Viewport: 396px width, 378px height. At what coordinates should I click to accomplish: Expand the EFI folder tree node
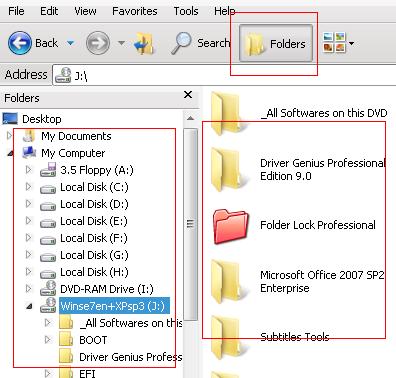[x=48, y=374]
